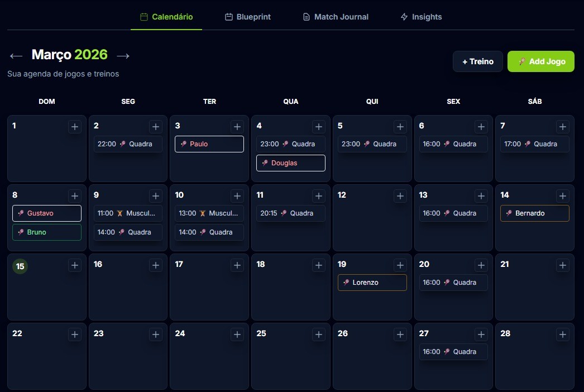The image size is (584, 392).
Task: Click the plus icon on day 1
Action: 75,127
